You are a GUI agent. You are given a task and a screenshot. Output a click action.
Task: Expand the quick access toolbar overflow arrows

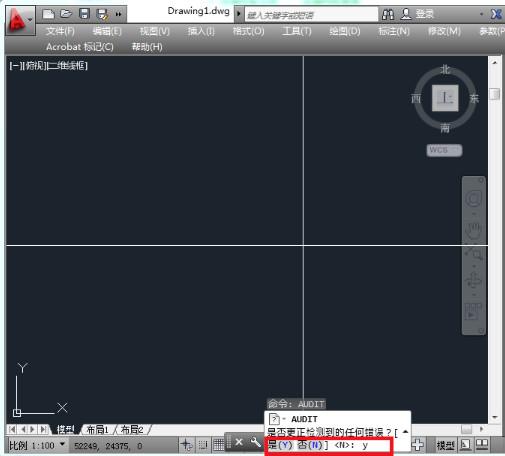click(x=118, y=14)
